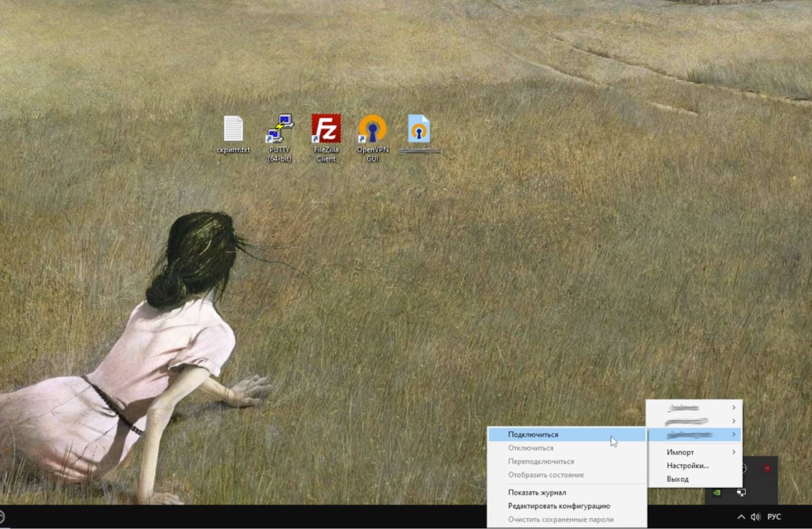Open the volume control speaker icon
Image resolution: width=812 pixels, height=529 pixels.
click(x=756, y=517)
